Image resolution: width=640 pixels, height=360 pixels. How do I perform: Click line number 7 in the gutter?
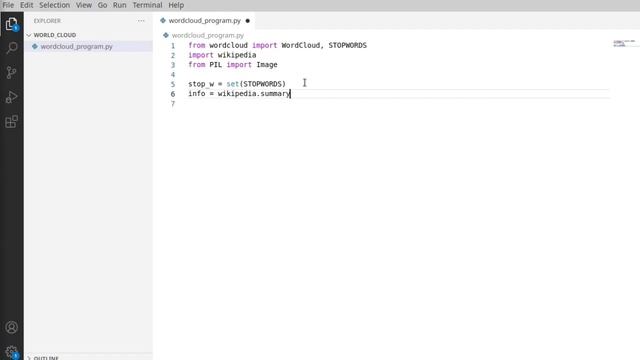tap(173, 104)
